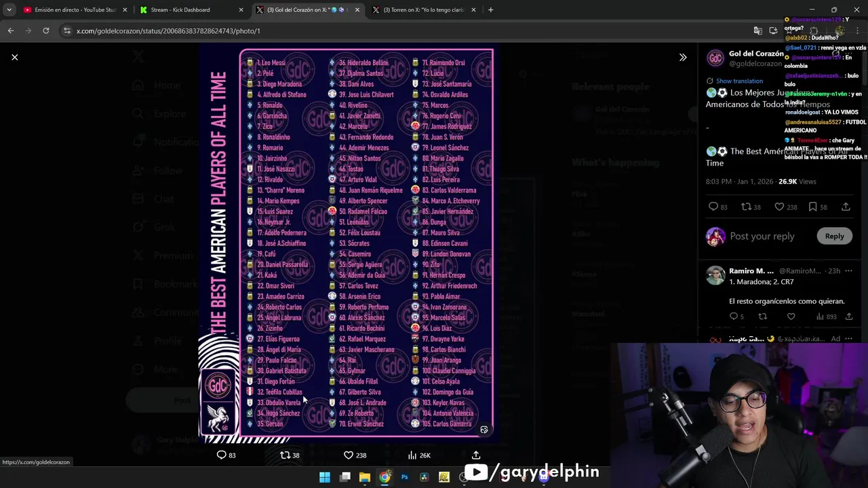
Task: Open Windows Start menu
Action: coord(325,477)
